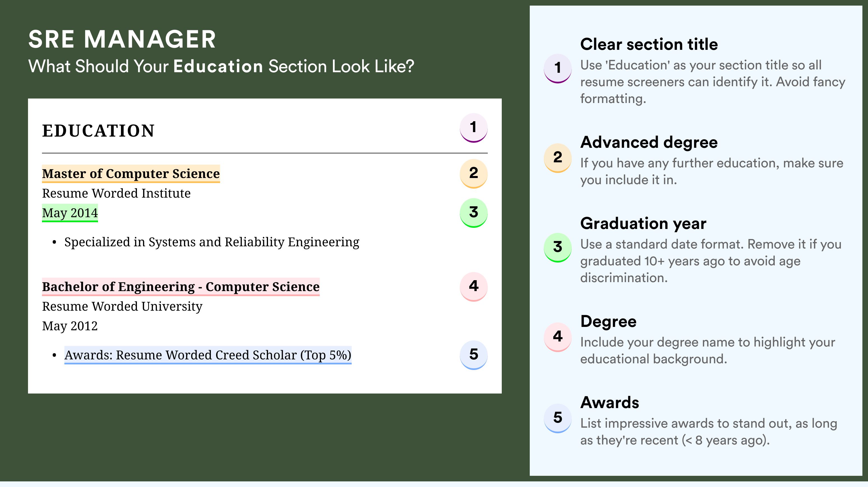Click the Graduation year heading

643,224
